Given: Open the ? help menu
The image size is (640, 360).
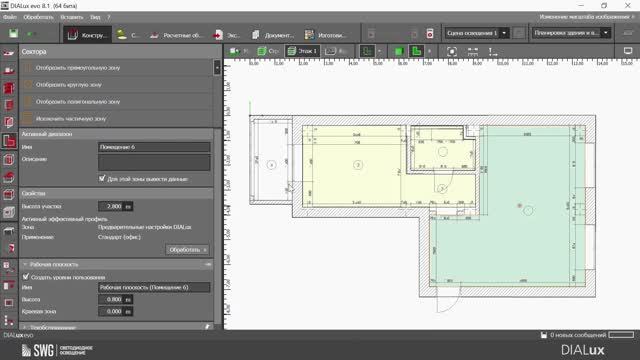Looking at the screenshot, I should [109, 17].
